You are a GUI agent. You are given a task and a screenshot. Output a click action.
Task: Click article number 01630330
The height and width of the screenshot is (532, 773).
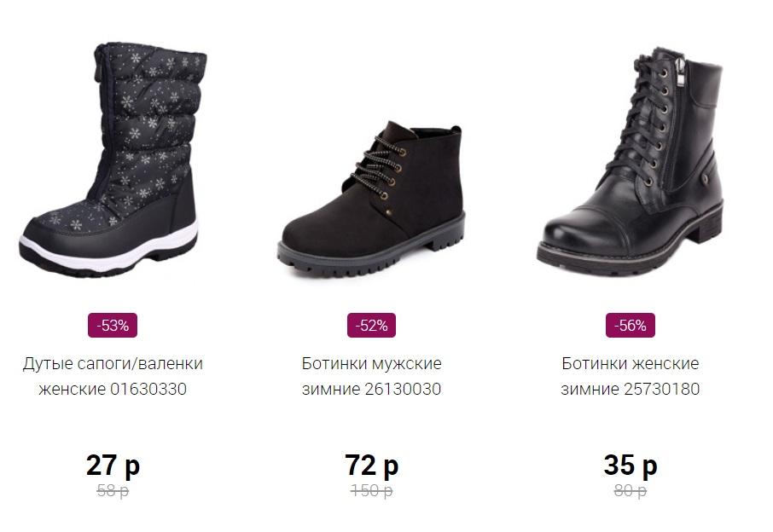tap(148, 390)
